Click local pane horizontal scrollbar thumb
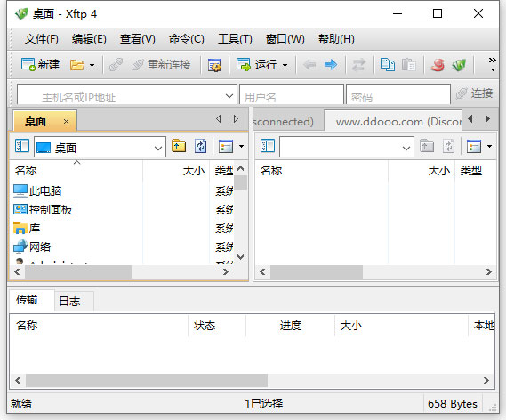 (x=78, y=272)
